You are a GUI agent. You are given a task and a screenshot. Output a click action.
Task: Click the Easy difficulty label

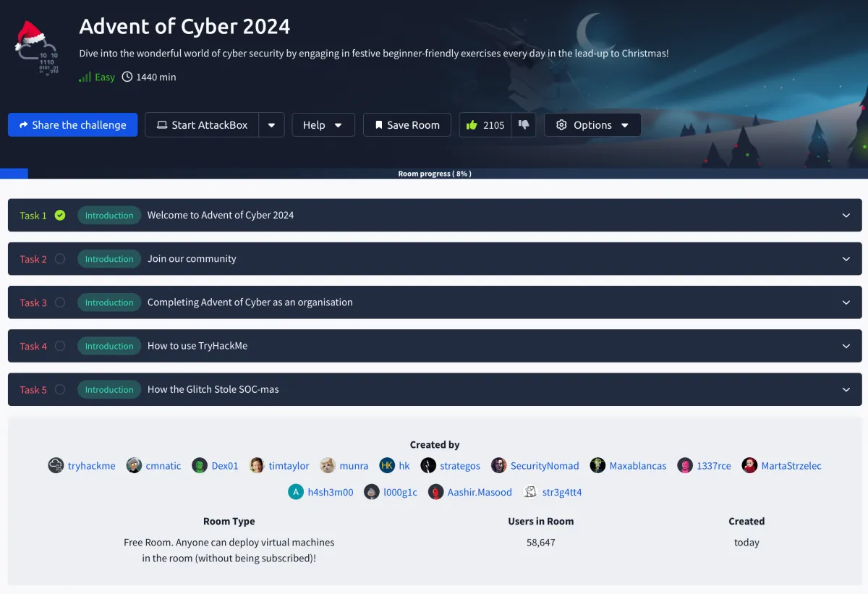pyautogui.click(x=105, y=77)
